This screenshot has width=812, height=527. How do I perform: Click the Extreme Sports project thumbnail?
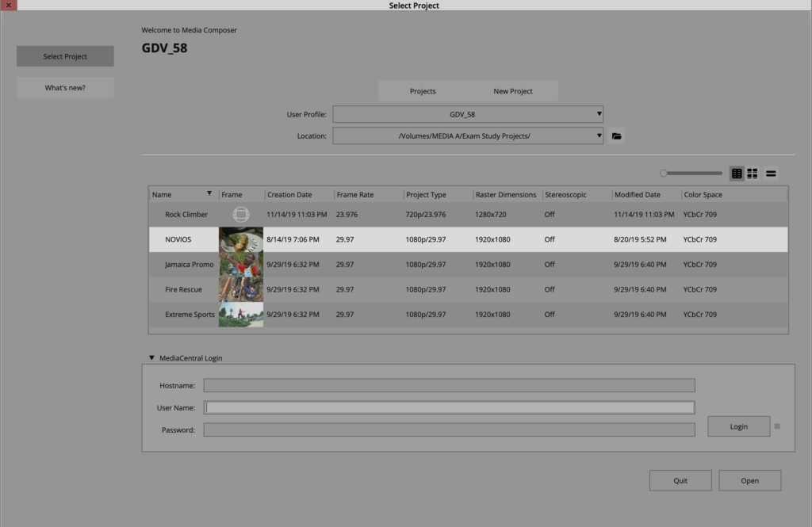[x=240, y=314]
